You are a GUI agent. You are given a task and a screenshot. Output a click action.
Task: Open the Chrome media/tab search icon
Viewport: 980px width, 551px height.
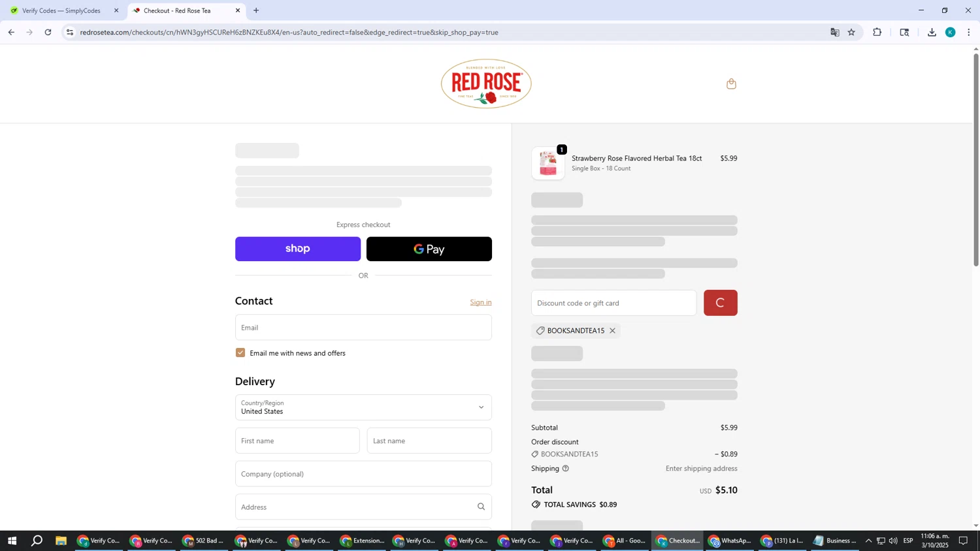tap(904, 32)
